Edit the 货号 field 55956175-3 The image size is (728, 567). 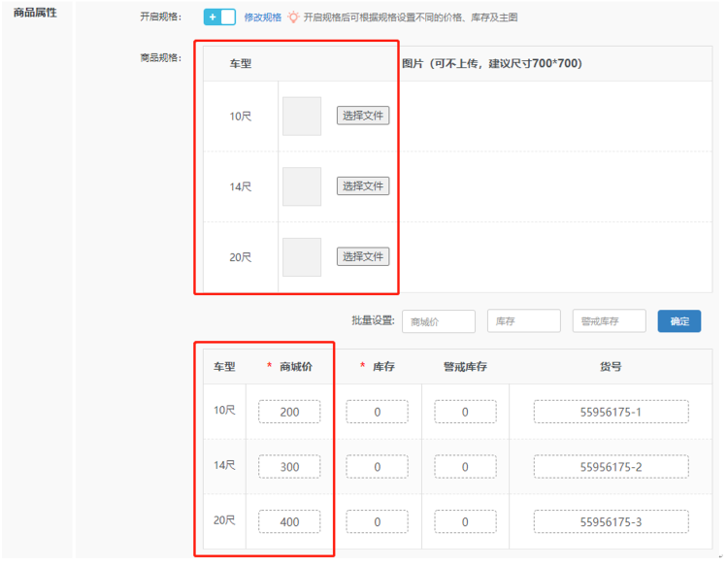click(x=611, y=521)
